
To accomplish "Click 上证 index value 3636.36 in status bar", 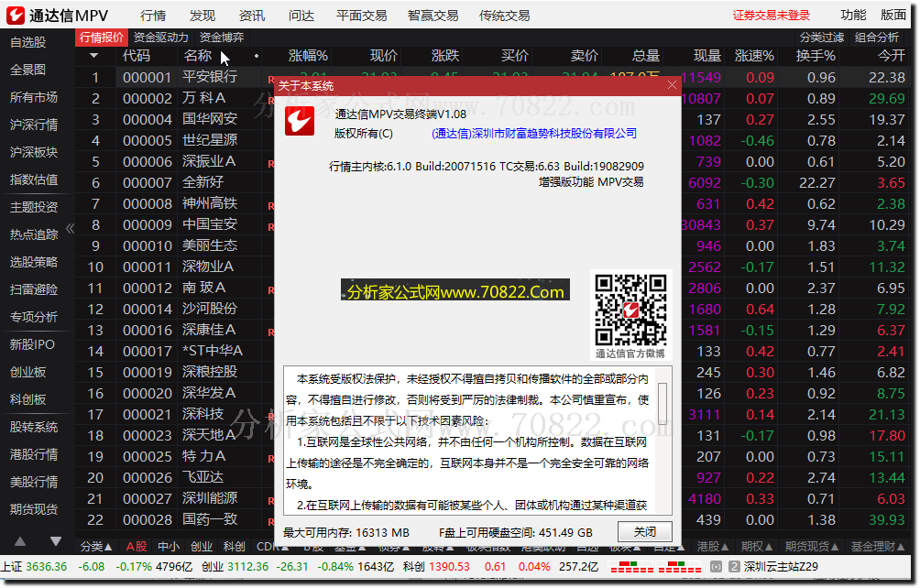I will pos(47,567).
